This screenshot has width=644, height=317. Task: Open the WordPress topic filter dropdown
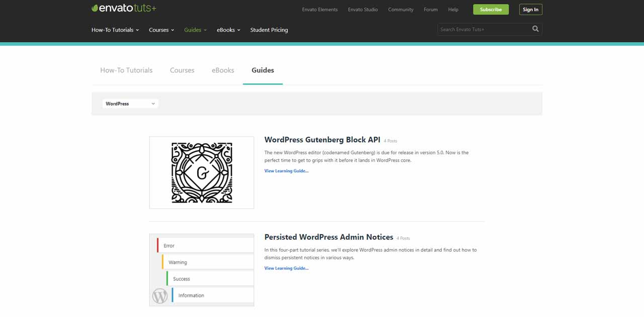coord(130,103)
